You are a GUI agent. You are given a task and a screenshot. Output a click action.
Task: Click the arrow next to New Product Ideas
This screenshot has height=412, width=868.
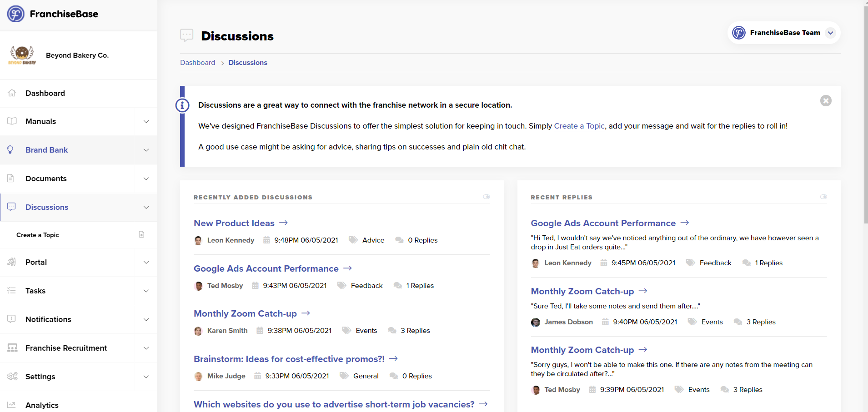coord(283,223)
